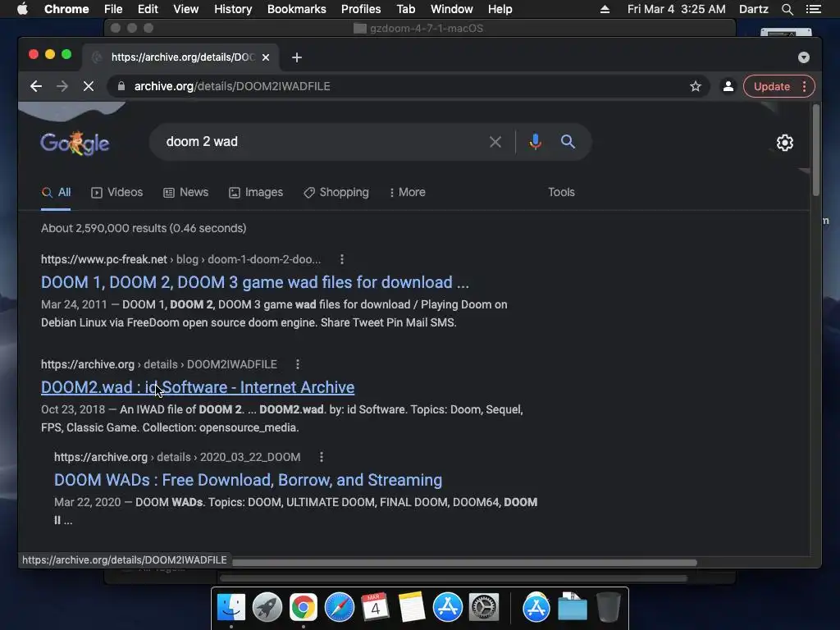Screen dimensions: 840x630
Task: Open the Tab menu
Action: pos(405,9)
